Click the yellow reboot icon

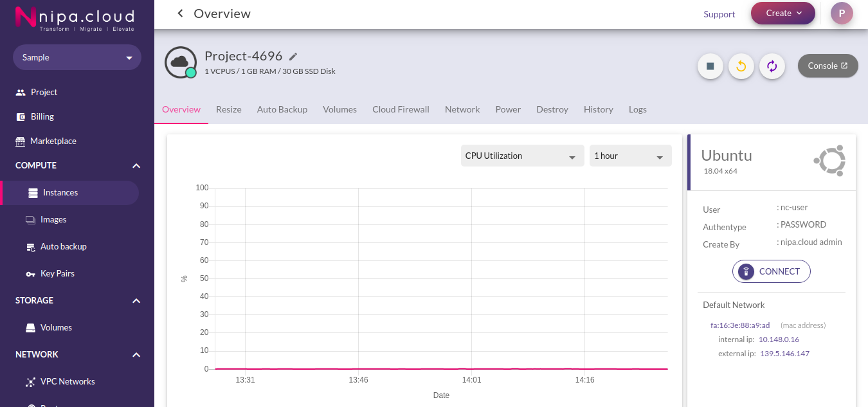click(741, 66)
